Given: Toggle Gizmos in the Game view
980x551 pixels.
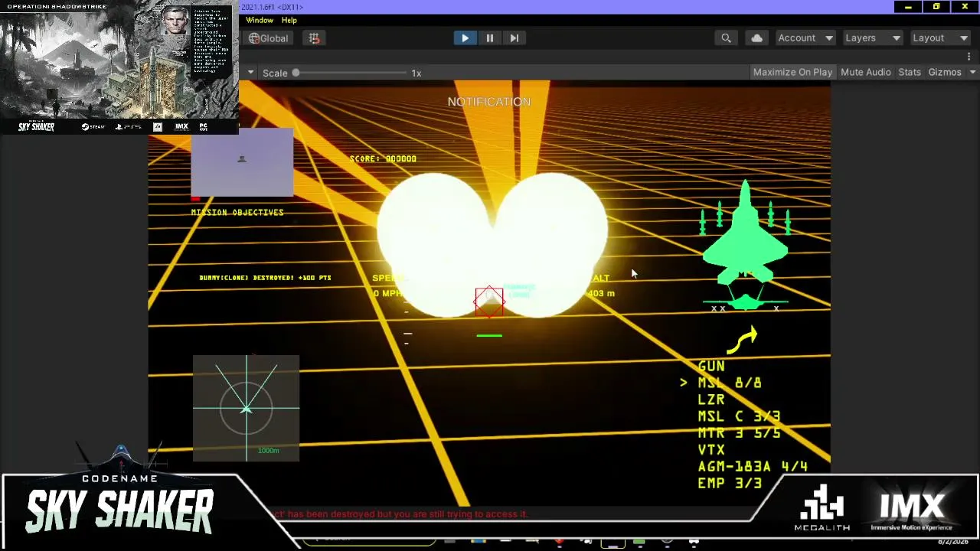Looking at the screenshot, I should [x=945, y=72].
